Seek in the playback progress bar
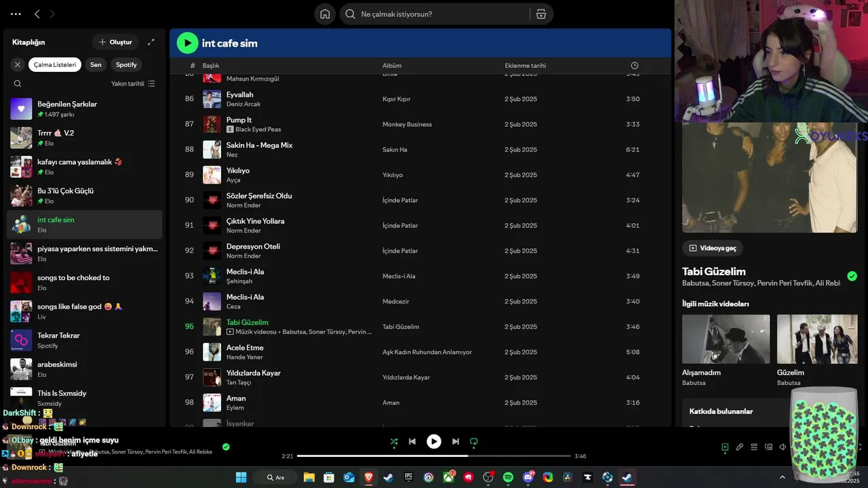 tap(434, 456)
